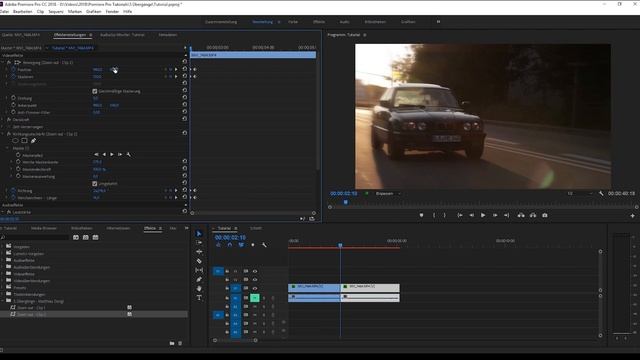Screen dimensions: 640x360
Task: Expand the Videoeffekte folder
Action: click(2, 274)
